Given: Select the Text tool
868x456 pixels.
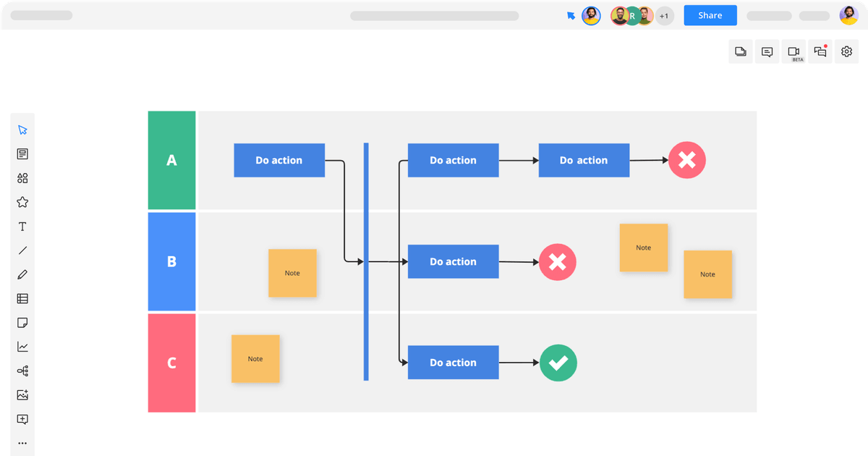Looking at the screenshot, I should tap(22, 226).
